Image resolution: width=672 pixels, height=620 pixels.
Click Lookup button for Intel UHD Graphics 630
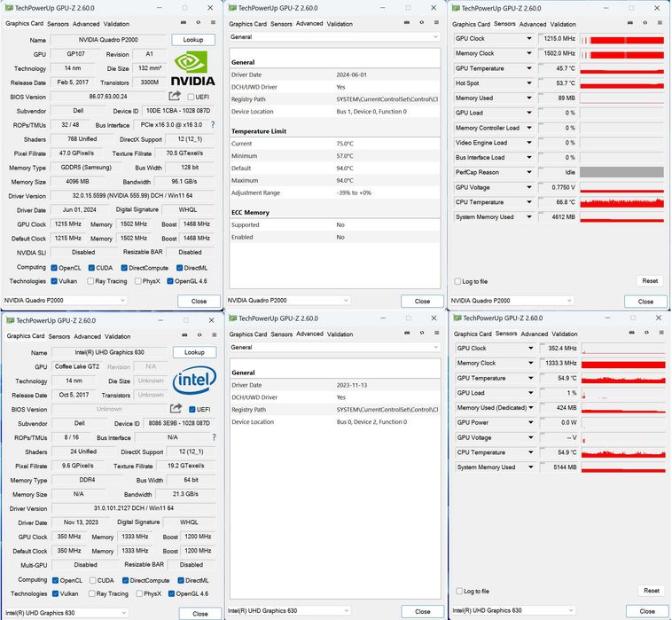(194, 352)
